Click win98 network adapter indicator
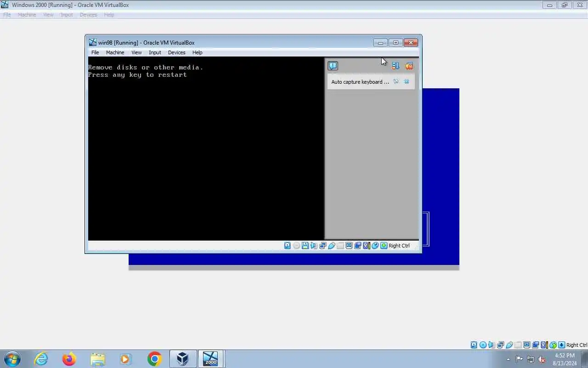Image resolution: width=588 pixels, height=368 pixels. (322, 246)
